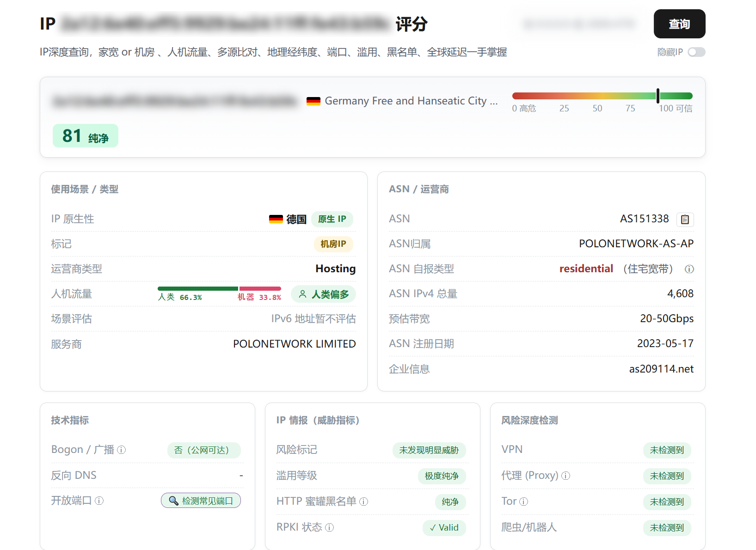
Task: Click the 极度纯净 abuse level badge
Action: point(442,476)
